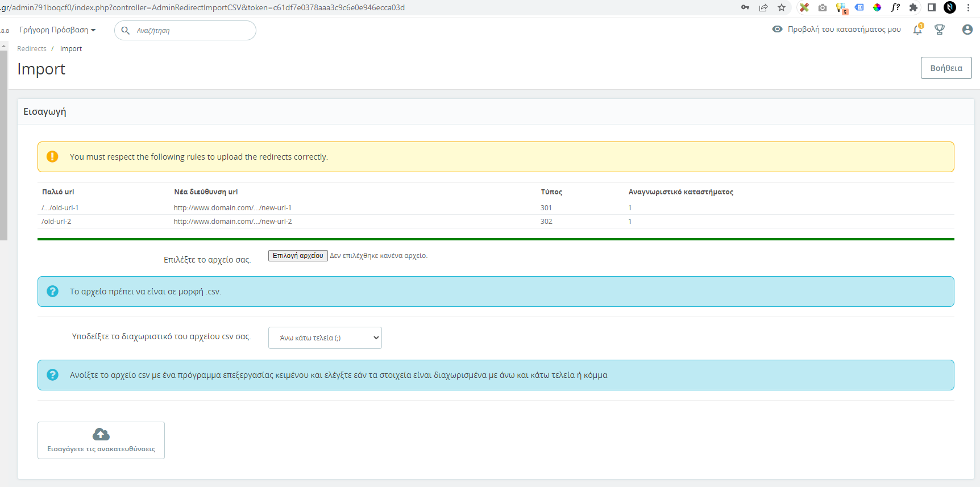This screenshot has height=487, width=980.
Task: Open the employee profile avatar icon
Action: point(967,30)
